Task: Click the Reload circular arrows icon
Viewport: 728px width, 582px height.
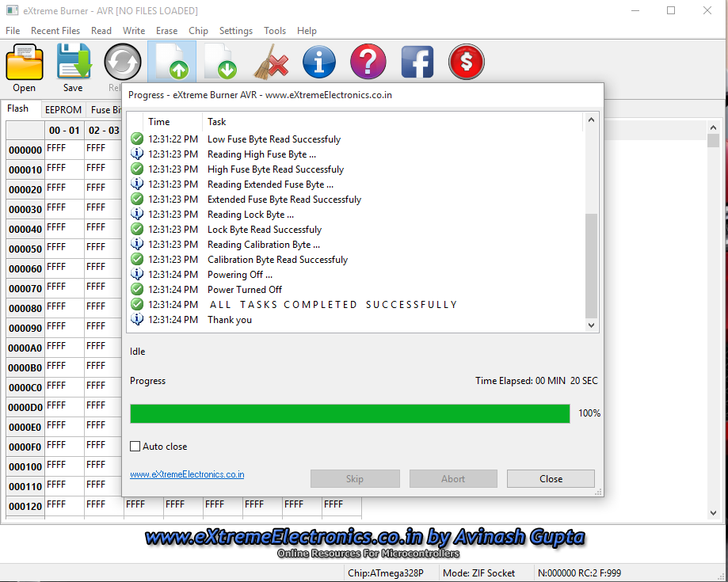Action: tap(123, 62)
